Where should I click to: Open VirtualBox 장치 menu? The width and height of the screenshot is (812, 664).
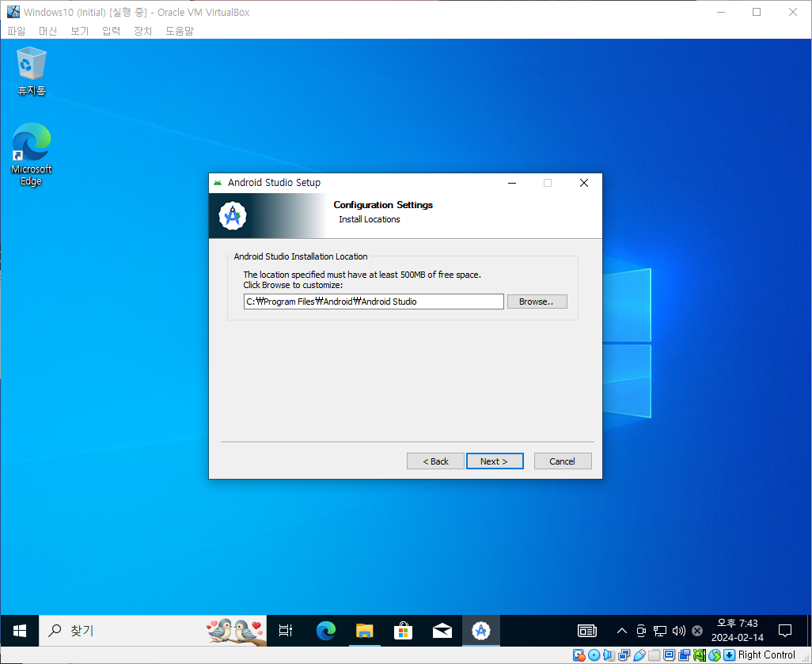(143, 31)
